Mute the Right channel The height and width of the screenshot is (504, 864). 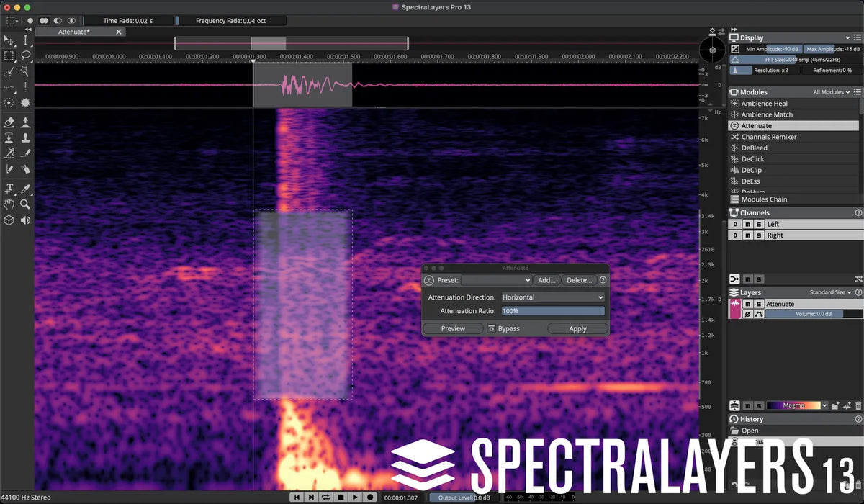(x=747, y=235)
